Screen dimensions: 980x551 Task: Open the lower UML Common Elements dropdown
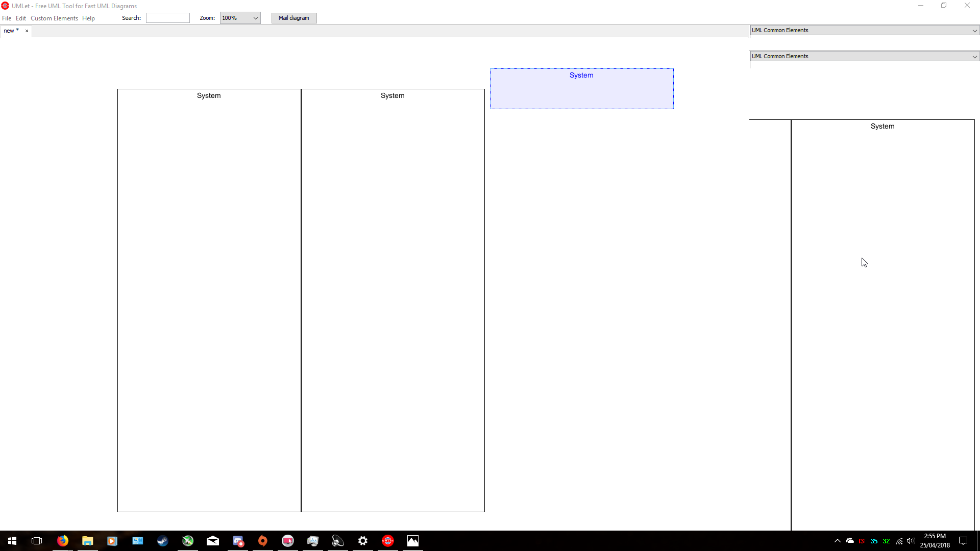click(x=864, y=56)
